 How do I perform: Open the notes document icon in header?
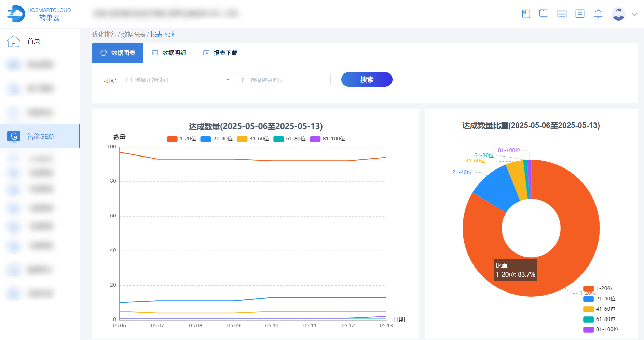580,14
